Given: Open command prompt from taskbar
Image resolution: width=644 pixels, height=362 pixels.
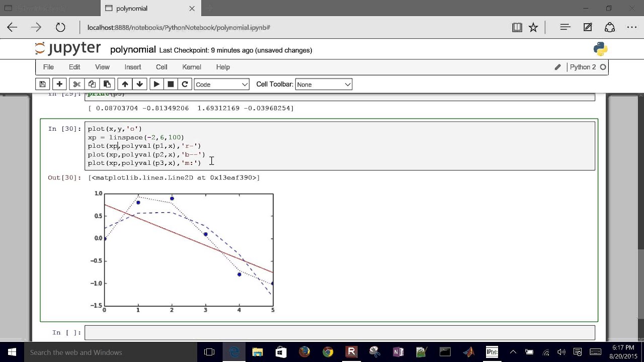Looking at the screenshot, I should click(x=445, y=352).
